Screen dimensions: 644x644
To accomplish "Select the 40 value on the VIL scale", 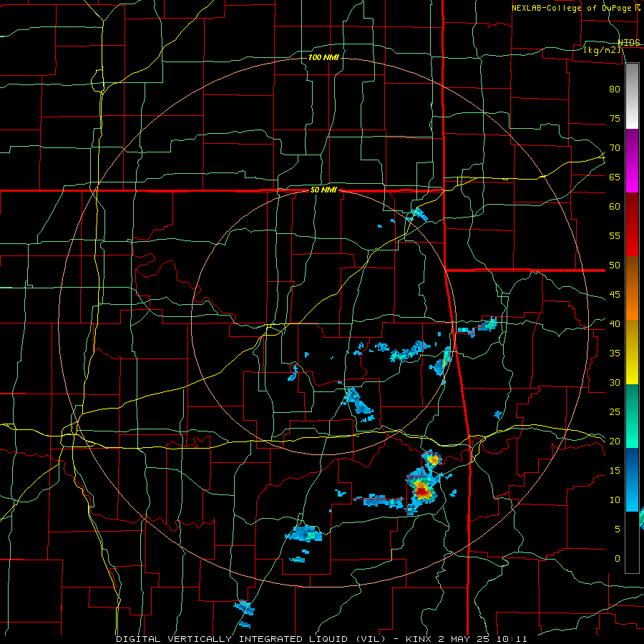I will tap(615, 324).
